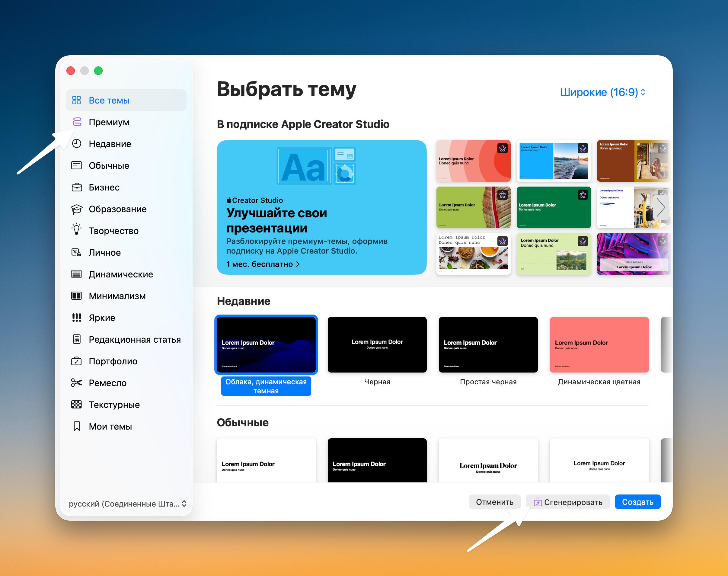Select the pale green premium theme with landscape
The image size is (728, 576).
click(554, 254)
